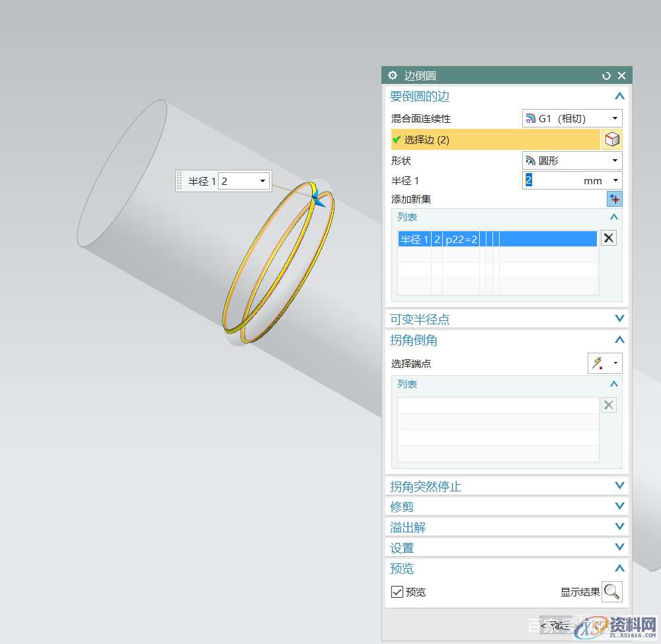Collapse the 拐角倒角 section

click(x=619, y=340)
